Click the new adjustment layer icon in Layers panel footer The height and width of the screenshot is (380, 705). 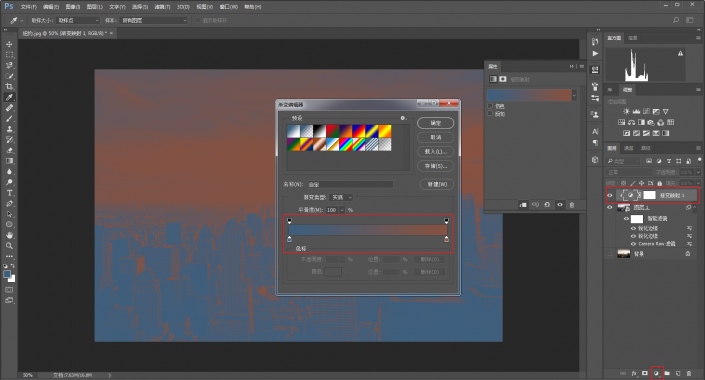(x=656, y=373)
